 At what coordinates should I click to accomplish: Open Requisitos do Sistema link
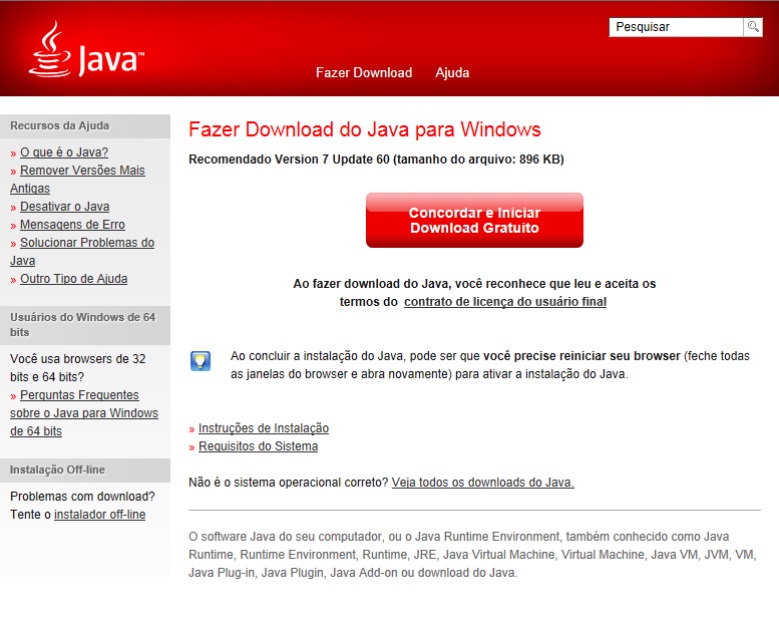tap(258, 447)
